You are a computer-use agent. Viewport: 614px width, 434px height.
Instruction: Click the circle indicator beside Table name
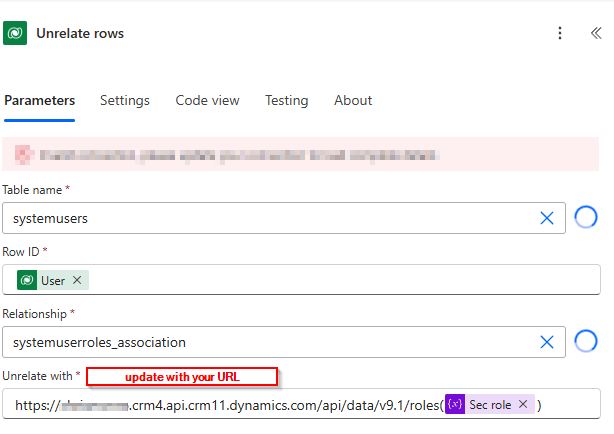587,218
